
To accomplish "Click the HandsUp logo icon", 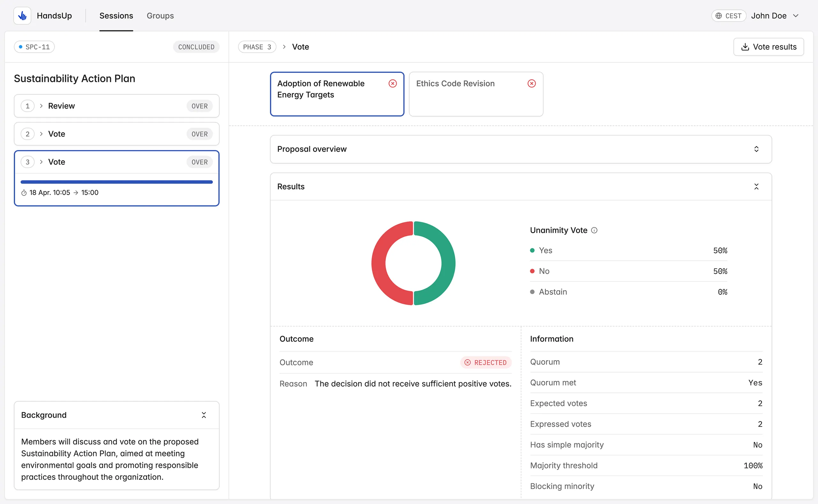I will point(22,16).
